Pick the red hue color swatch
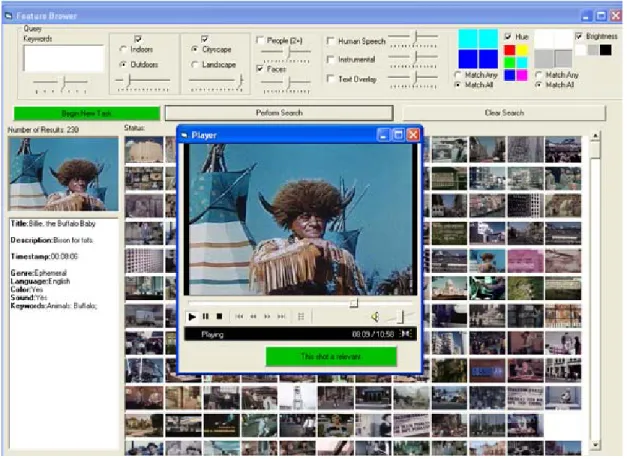627x459 pixels. pyautogui.click(x=509, y=50)
